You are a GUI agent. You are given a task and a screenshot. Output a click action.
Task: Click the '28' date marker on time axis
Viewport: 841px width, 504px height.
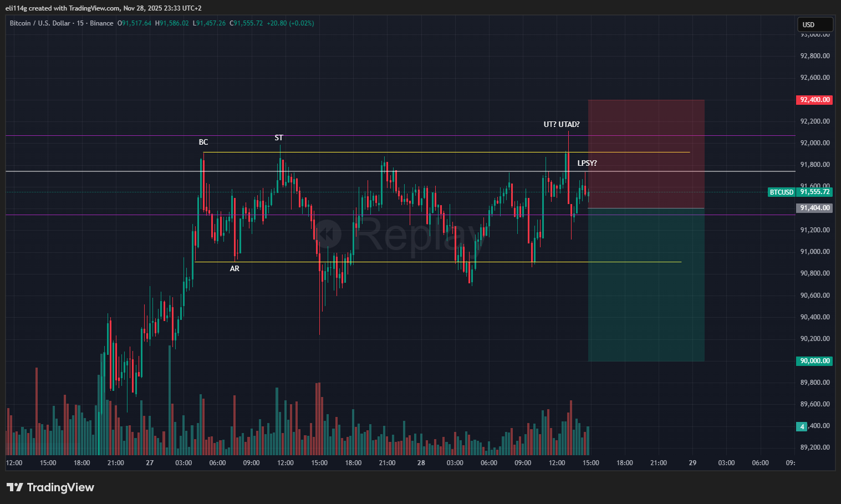click(421, 462)
